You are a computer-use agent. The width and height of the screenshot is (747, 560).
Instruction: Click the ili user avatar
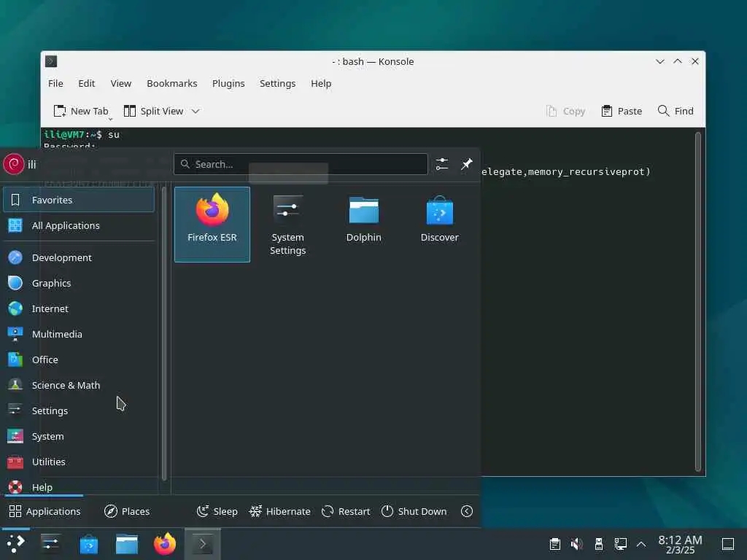tap(14, 164)
